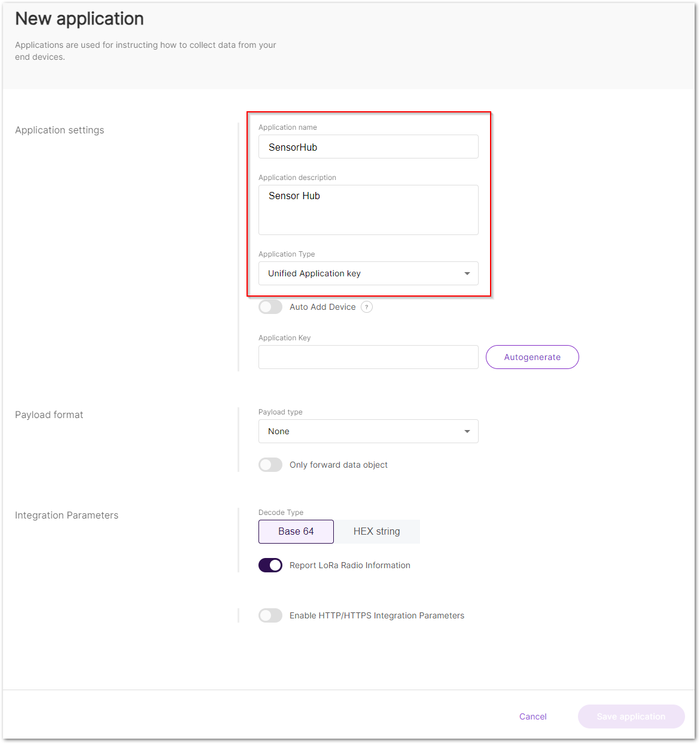Viewport: 700px width, 744px height.
Task: Turn off Report LoRa Radio Information
Action: click(x=270, y=565)
